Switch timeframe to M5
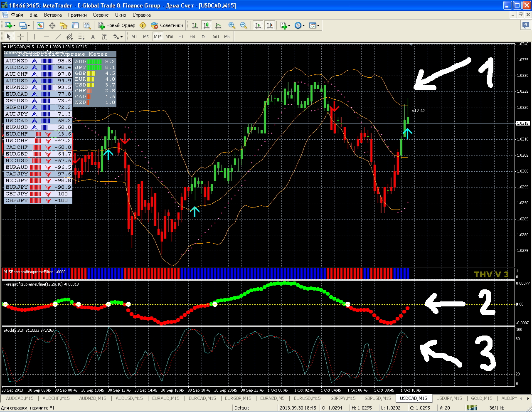The width and height of the screenshot is (532, 412). (146, 37)
